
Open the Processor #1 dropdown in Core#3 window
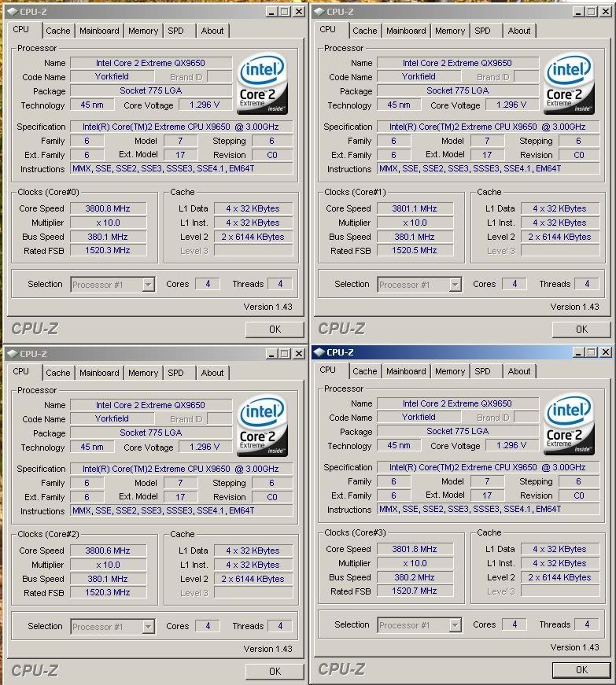[456, 625]
